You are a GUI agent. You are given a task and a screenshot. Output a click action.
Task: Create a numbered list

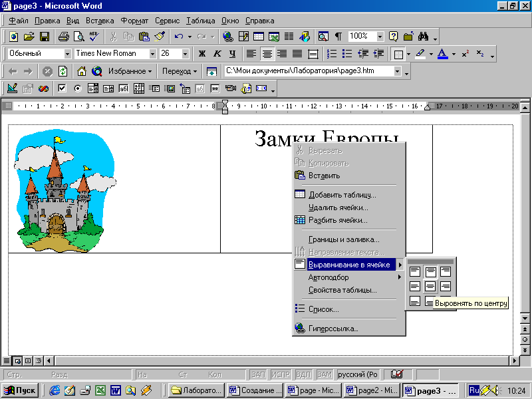pos(331,54)
